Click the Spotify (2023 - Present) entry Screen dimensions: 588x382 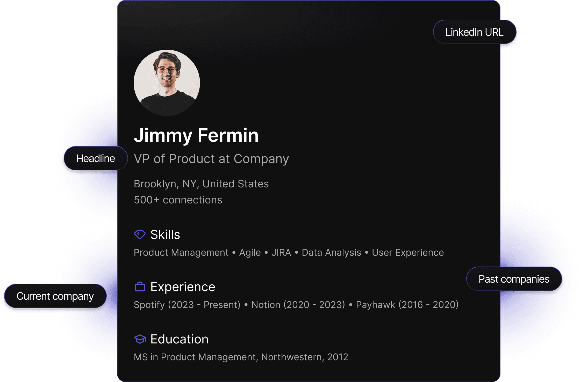(x=187, y=305)
